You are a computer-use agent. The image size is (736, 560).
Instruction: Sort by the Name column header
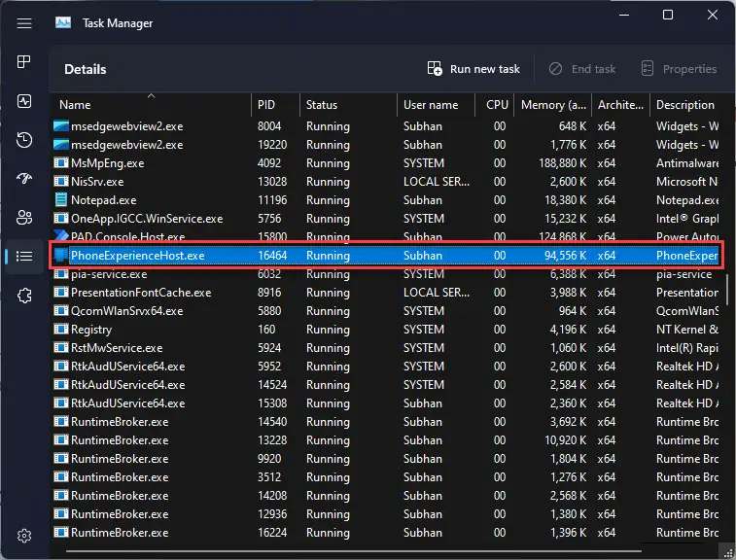point(151,105)
